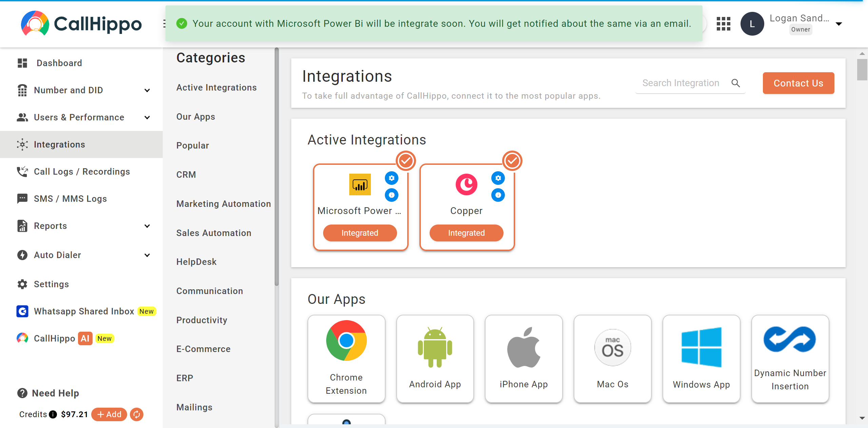
Task: Select the E-Commerce category
Action: click(203, 349)
